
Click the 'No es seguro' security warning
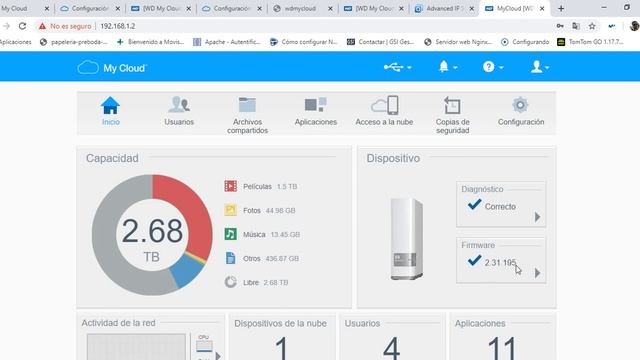[x=65, y=26]
